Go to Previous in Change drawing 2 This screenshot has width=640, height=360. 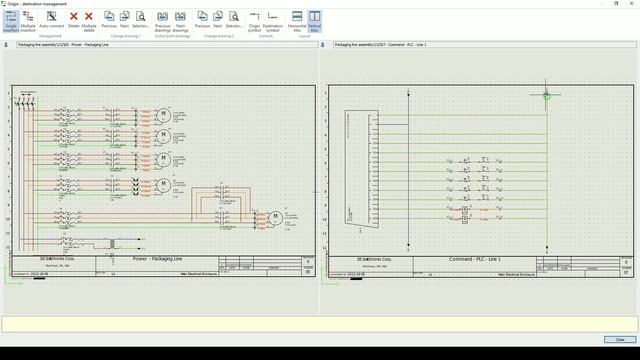pyautogui.click(x=202, y=20)
